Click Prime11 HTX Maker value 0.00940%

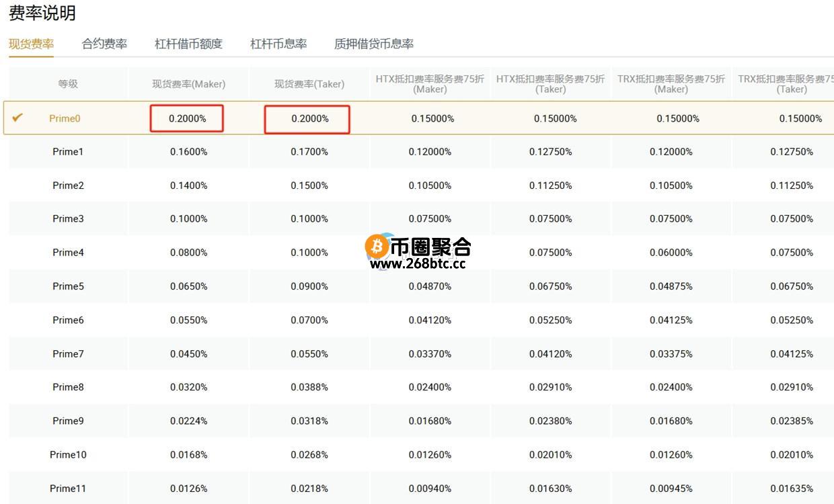(x=430, y=489)
